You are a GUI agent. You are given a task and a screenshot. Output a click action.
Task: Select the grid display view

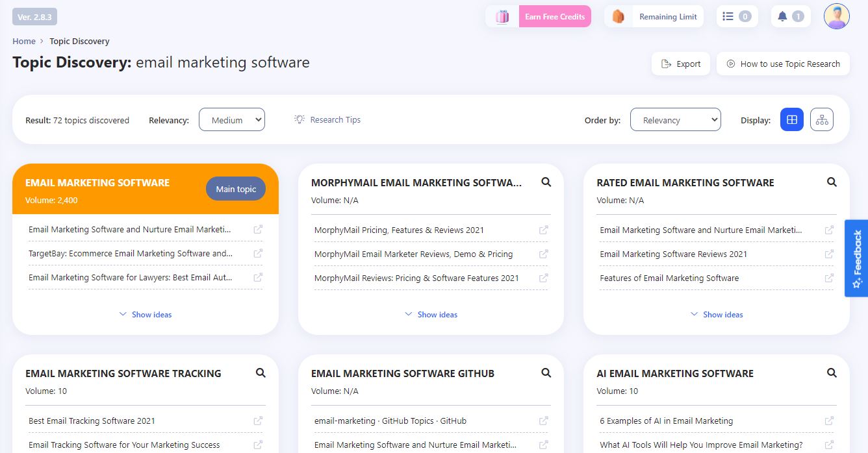[x=791, y=119]
